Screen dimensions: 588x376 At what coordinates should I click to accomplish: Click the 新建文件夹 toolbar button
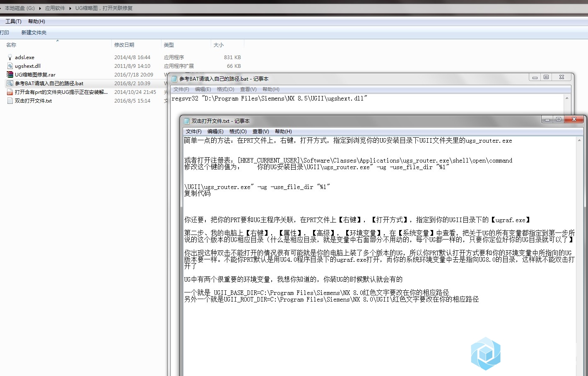[x=34, y=33]
